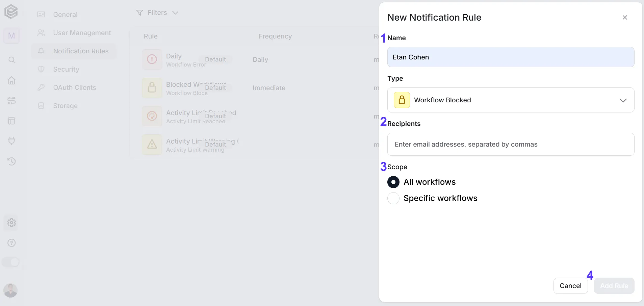This screenshot has height=306, width=644.
Task: Click the Recipients email addresses field
Action: point(511,144)
